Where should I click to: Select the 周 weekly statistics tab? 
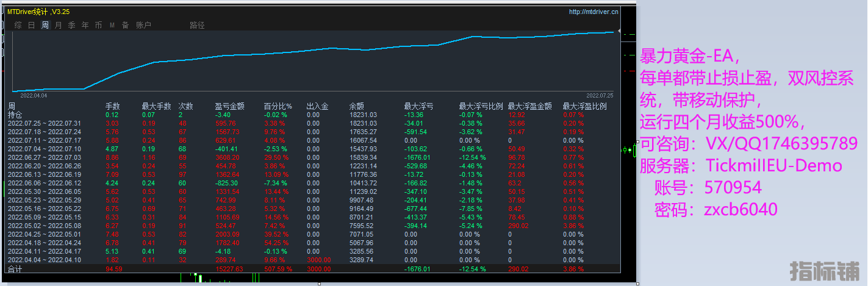point(45,25)
